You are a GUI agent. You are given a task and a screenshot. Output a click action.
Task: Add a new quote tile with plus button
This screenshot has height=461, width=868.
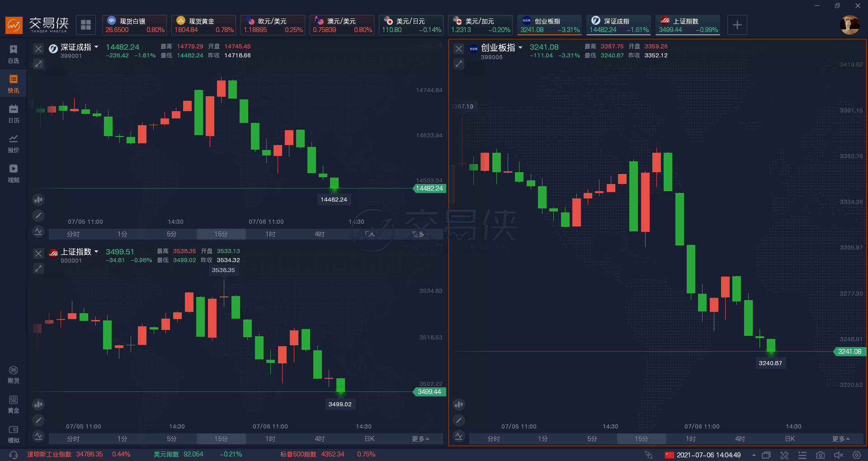click(x=737, y=25)
